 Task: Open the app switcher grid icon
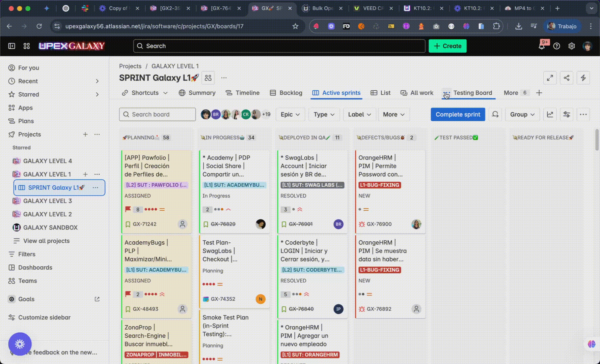[x=27, y=46]
